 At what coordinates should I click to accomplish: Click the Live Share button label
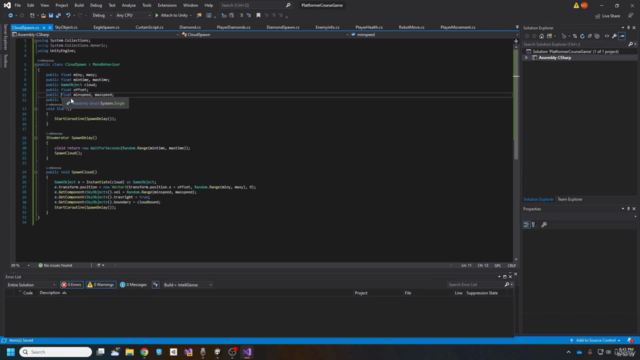[611, 16]
